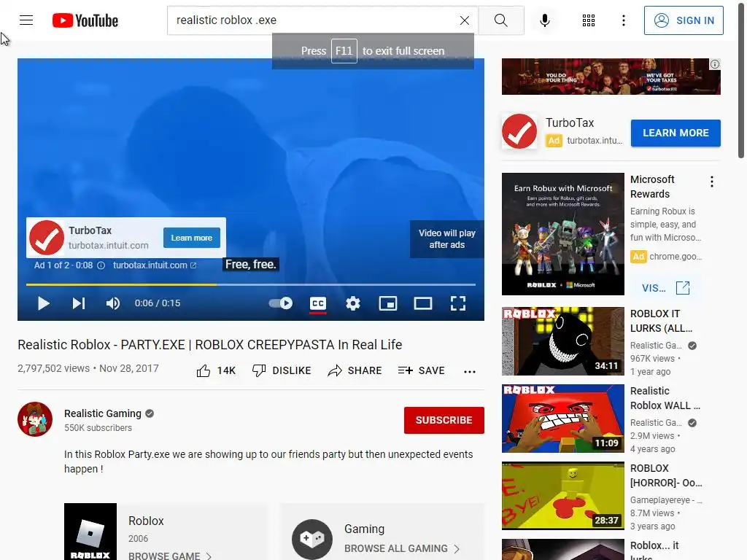This screenshot has width=747, height=560.
Task: Subscribe to Realistic Gaming
Action: [x=444, y=420]
